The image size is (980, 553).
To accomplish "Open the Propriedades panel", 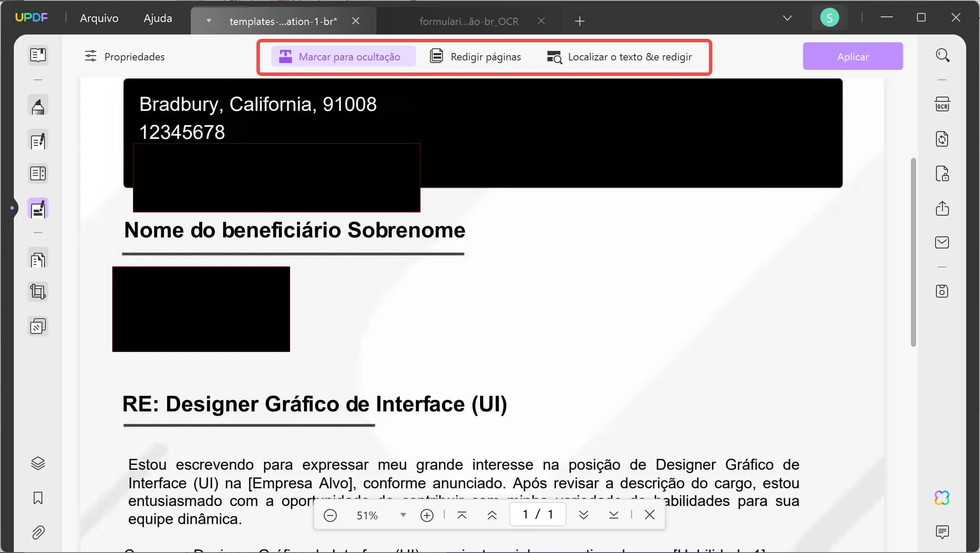I will (x=124, y=56).
